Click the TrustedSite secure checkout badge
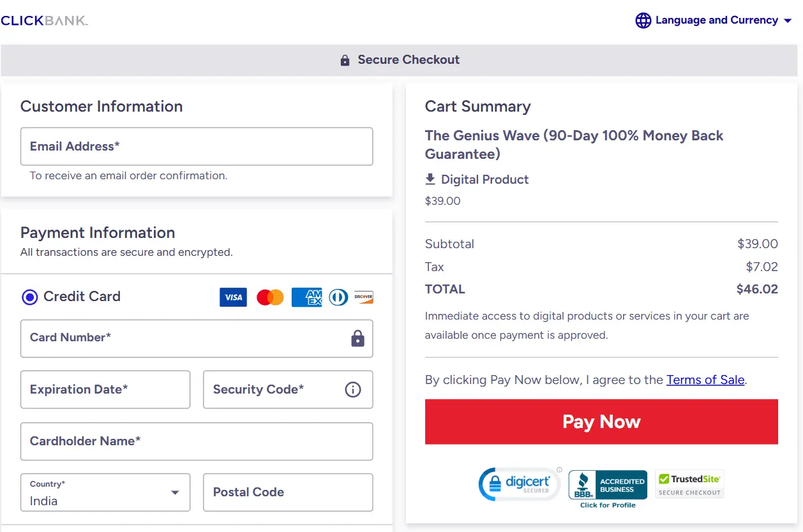Image resolution: width=803 pixels, height=532 pixels. click(689, 484)
